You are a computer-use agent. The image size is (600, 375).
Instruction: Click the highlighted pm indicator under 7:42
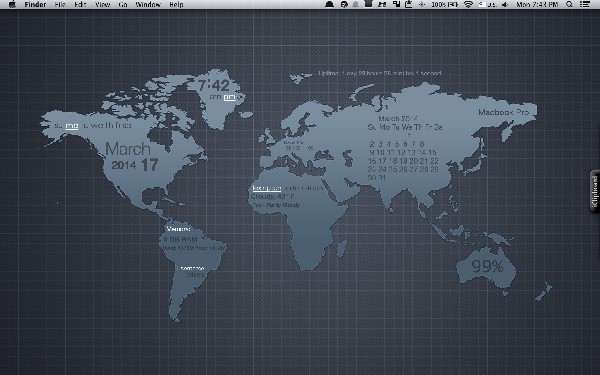point(230,97)
